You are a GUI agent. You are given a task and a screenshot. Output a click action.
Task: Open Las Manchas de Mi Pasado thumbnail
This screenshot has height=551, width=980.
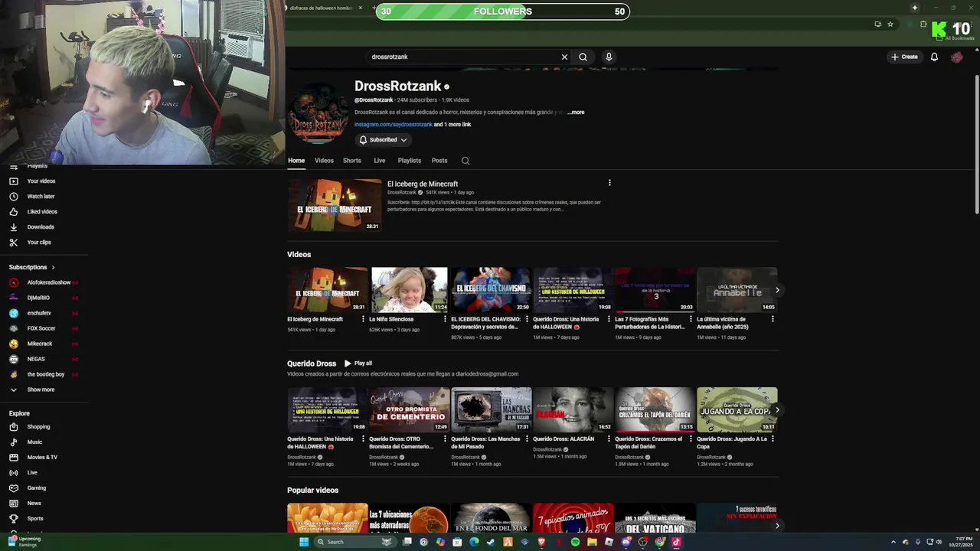pyautogui.click(x=491, y=409)
